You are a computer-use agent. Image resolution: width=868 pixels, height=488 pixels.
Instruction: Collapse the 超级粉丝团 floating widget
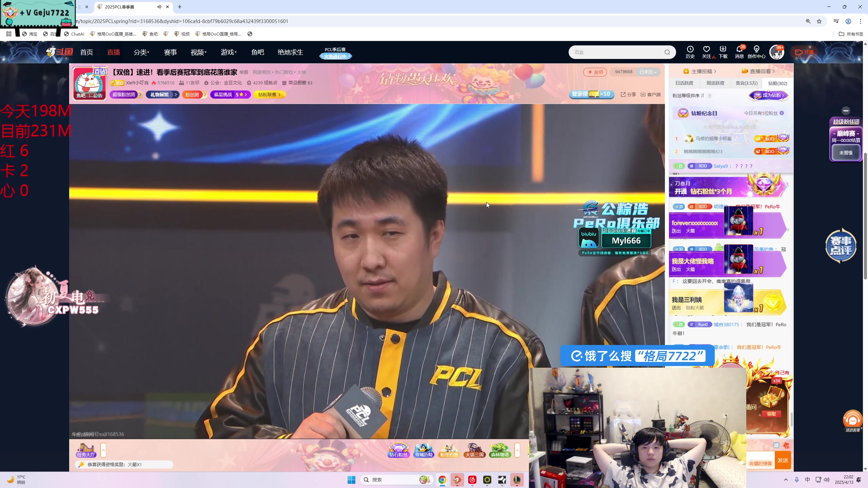point(846,111)
